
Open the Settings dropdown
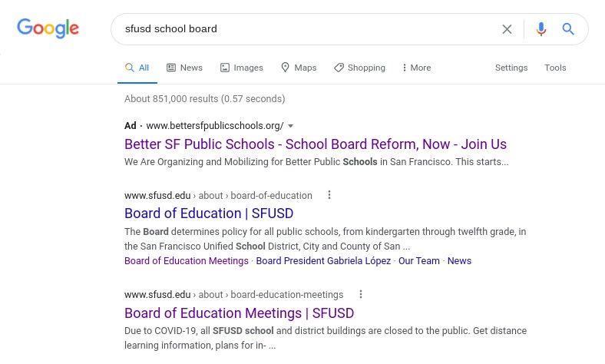511,68
